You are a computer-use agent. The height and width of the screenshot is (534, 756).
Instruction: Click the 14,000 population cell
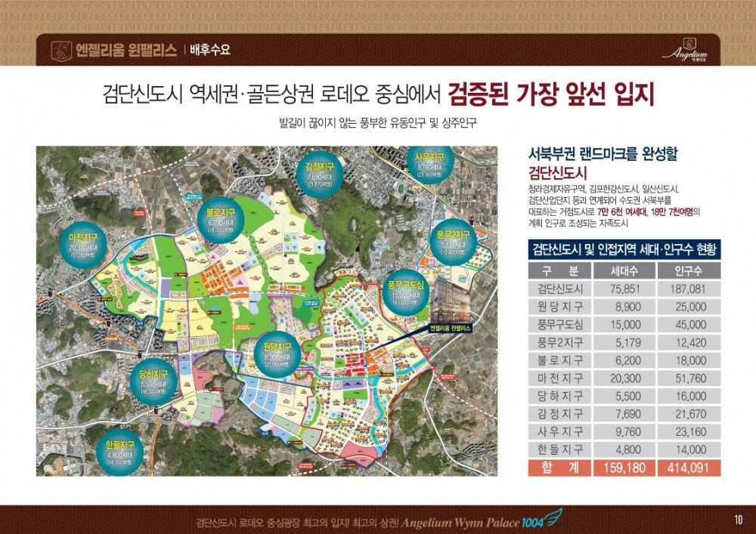pos(689,449)
